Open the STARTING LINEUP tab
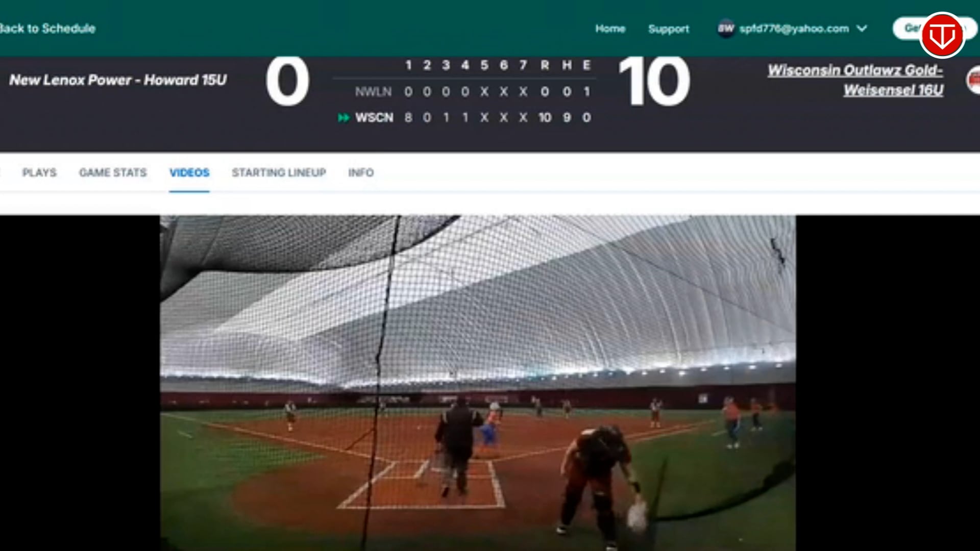Image resolution: width=980 pixels, height=551 pixels. 279,172
